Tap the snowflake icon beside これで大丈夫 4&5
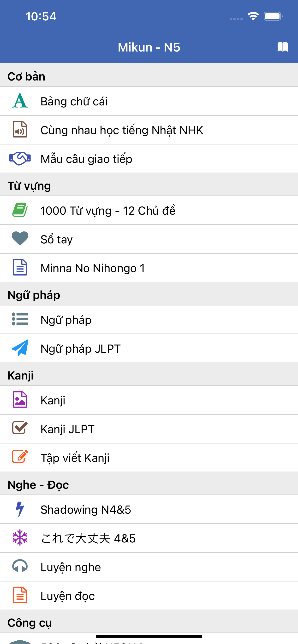 point(20,538)
